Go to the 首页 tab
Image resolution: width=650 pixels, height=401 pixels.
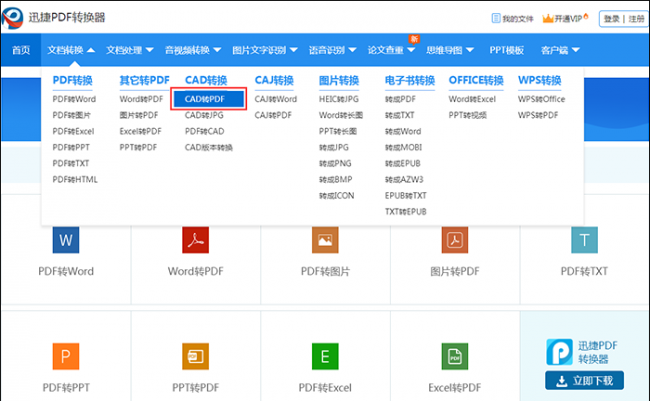(21, 50)
